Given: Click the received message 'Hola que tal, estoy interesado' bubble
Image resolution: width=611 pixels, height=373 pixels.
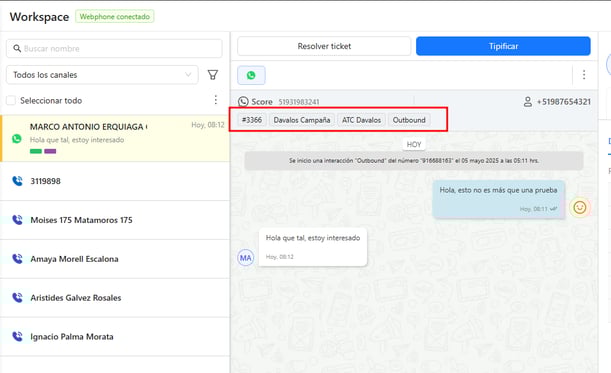Looking at the screenshot, I should pos(313,247).
